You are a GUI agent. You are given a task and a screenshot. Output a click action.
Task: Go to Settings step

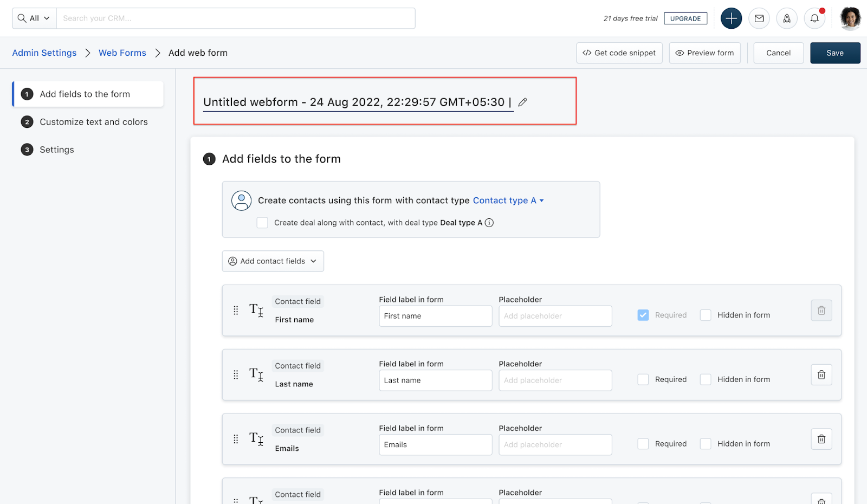tap(48, 150)
